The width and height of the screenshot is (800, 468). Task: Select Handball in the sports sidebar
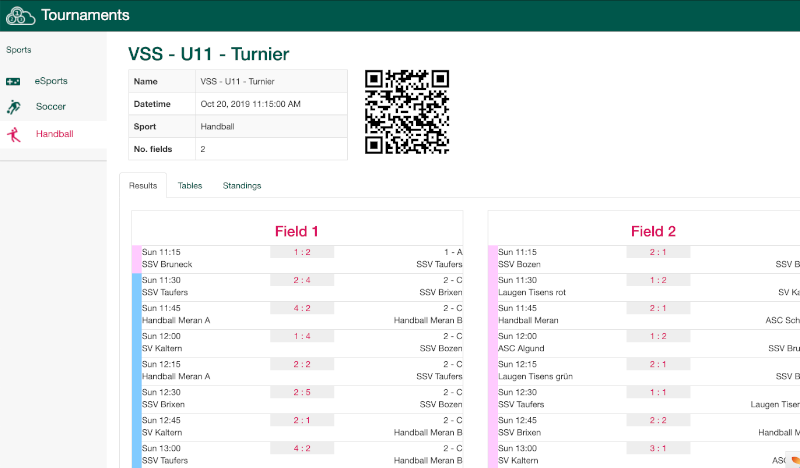[54, 134]
